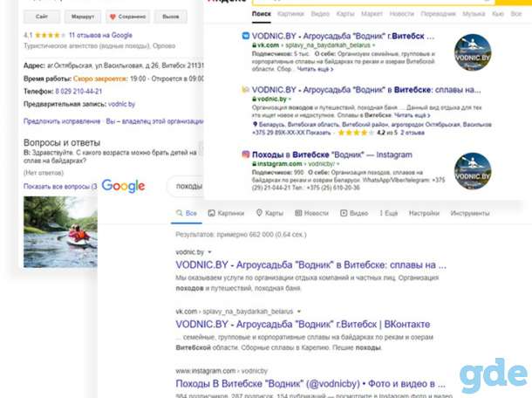Screen dimensions: 532x398
Task: Click the three-dot icon next to Ещё
Action: coord(381,213)
